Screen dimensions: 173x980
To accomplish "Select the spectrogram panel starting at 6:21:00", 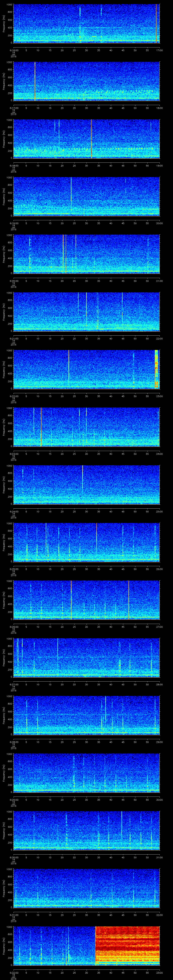I will pos(86,312).
